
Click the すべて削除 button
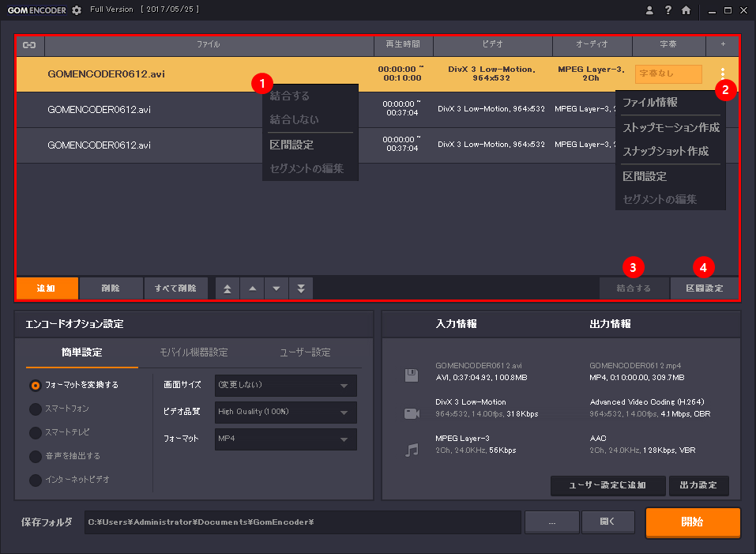pos(175,288)
